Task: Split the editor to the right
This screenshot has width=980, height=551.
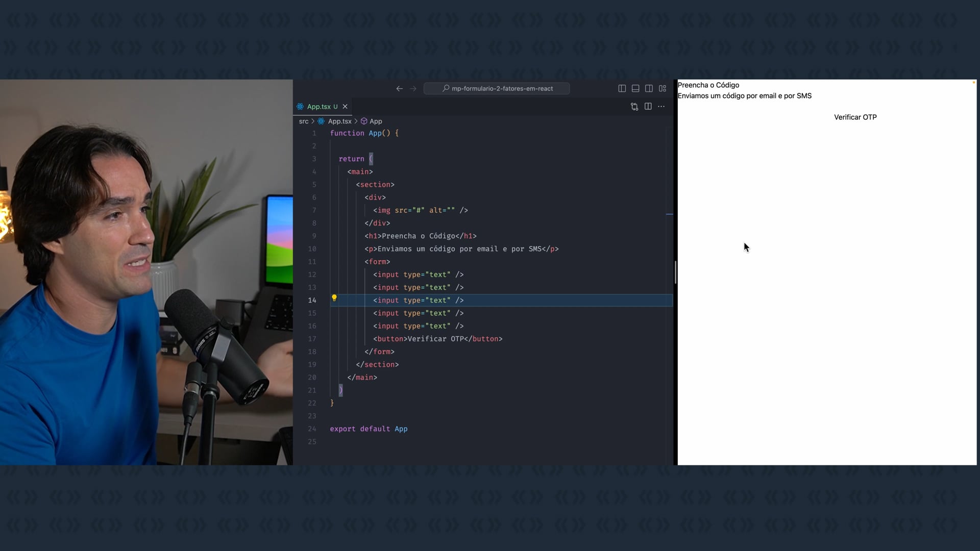Action: (x=648, y=107)
